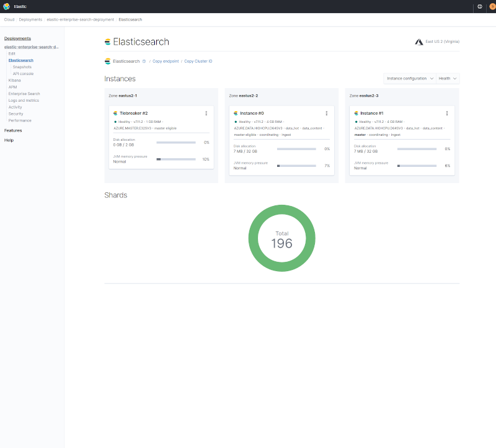This screenshot has height=448, width=496.
Task: Go to Deployments breadcrumb
Action: [30, 20]
